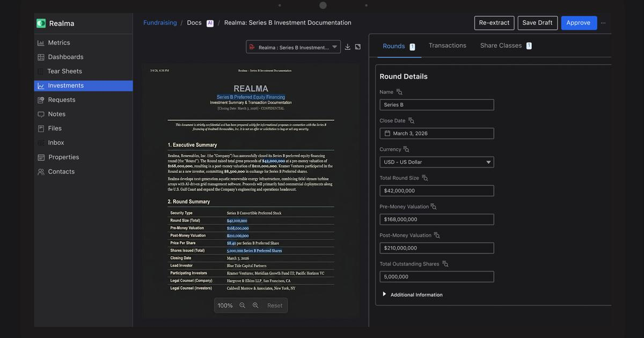Click the $8.40 price per share text
Viewport: 644px width, 338px height.
(231, 243)
